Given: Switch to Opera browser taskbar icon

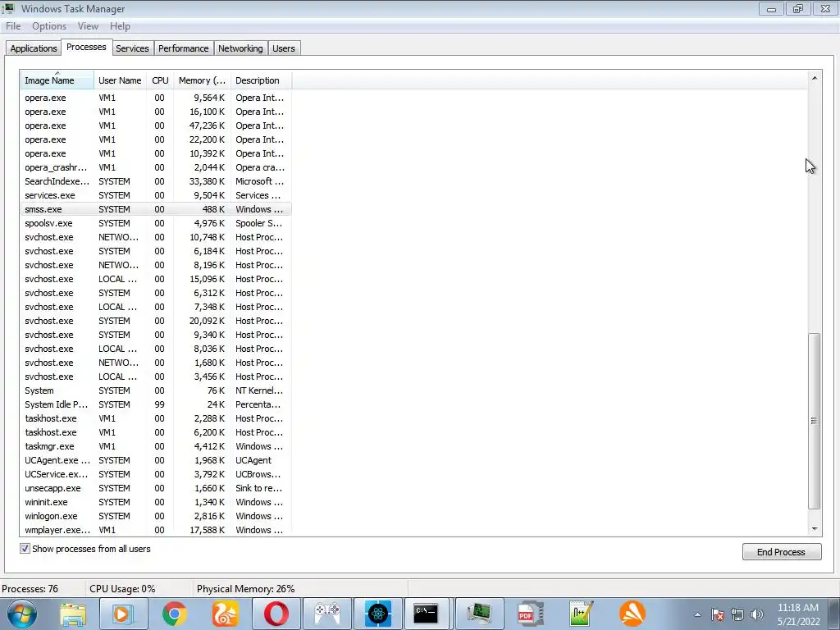Looking at the screenshot, I should pyautogui.click(x=276, y=614).
